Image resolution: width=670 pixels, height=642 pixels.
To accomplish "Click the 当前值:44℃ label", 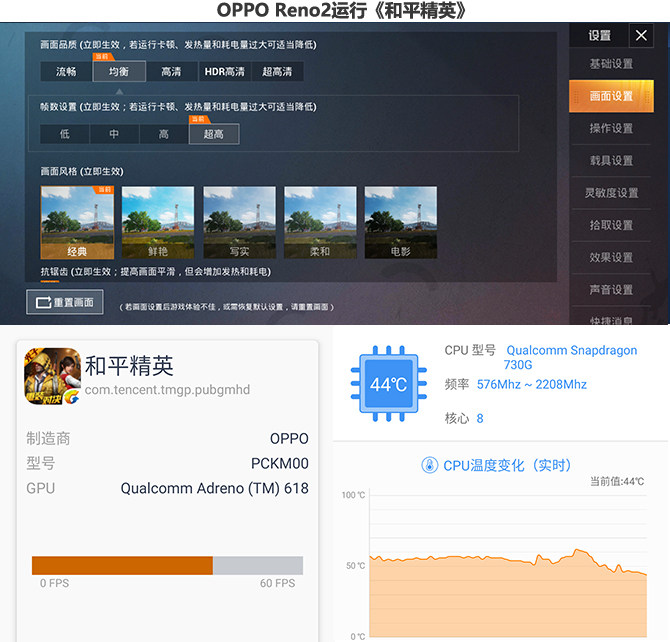I will point(617,481).
